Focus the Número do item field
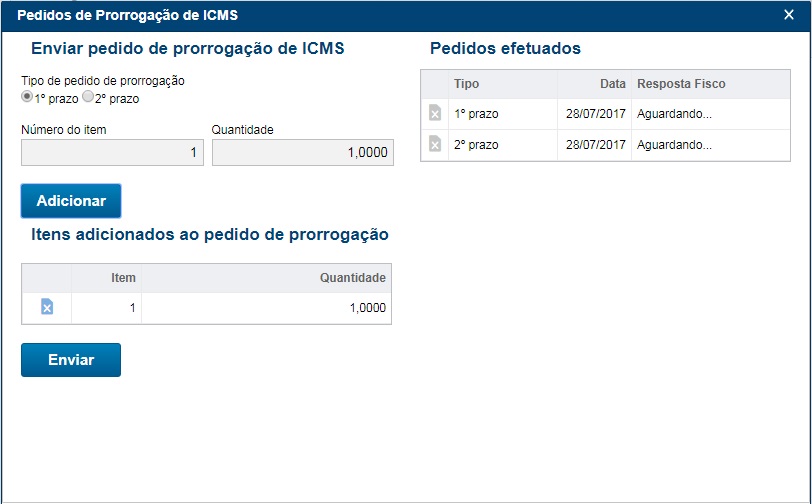 point(112,152)
